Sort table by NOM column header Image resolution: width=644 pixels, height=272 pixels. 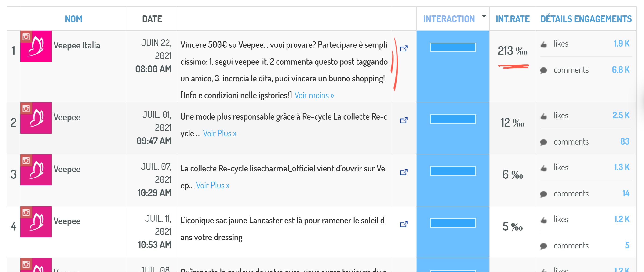73,19
